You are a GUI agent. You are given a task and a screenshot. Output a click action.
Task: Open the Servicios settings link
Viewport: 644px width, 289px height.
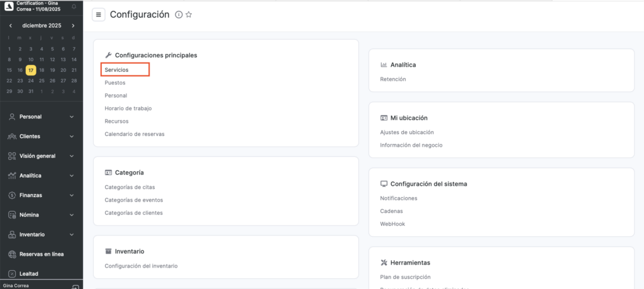(x=117, y=69)
